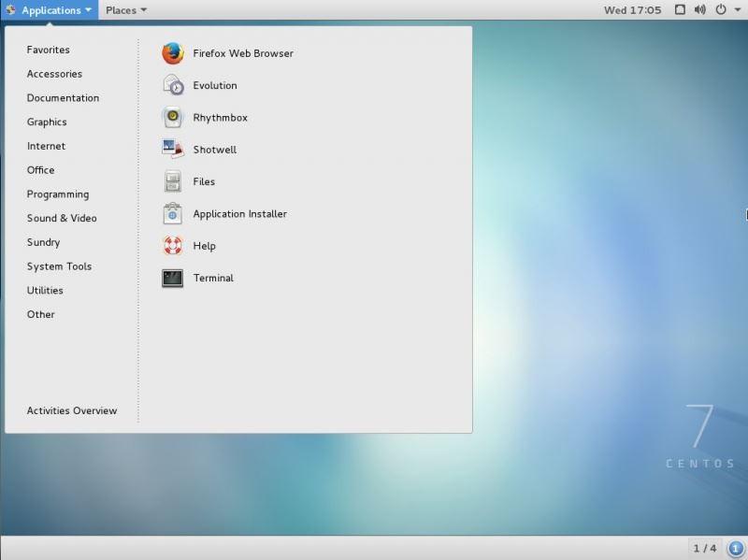Open the Help lifebuoy icon
748x560 pixels.
click(173, 246)
